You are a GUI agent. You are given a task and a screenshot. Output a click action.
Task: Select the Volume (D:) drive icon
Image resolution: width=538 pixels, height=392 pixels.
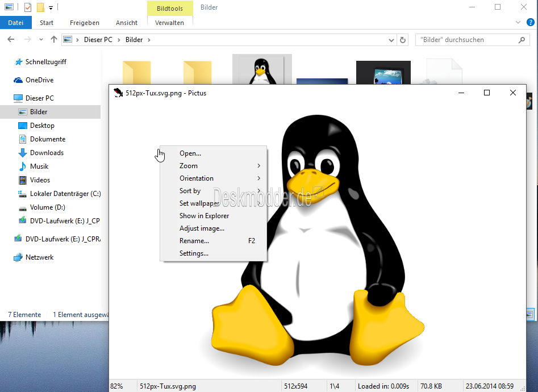[23, 208]
